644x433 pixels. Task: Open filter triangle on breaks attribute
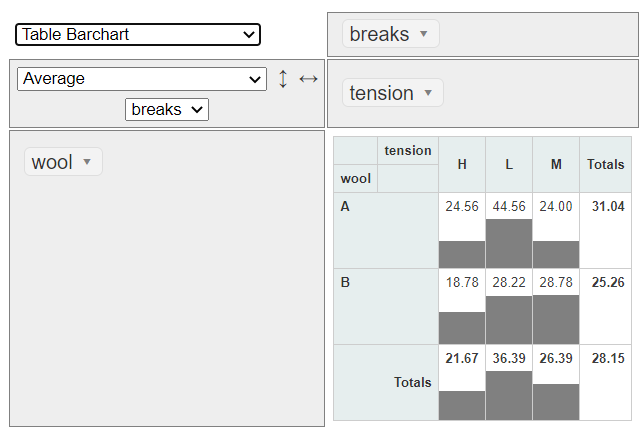point(424,34)
